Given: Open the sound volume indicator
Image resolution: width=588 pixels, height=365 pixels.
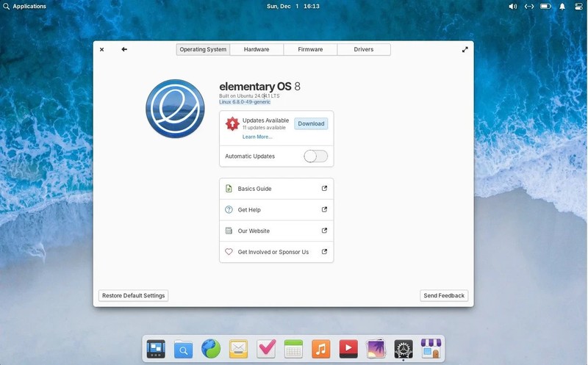Looking at the screenshot, I should coord(512,7).
